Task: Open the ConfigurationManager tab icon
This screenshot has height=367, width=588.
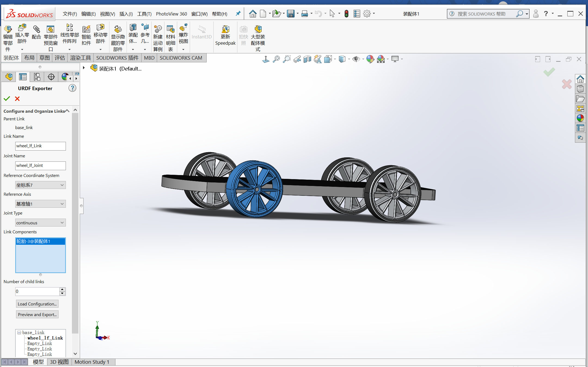Action: click(37, 77)
